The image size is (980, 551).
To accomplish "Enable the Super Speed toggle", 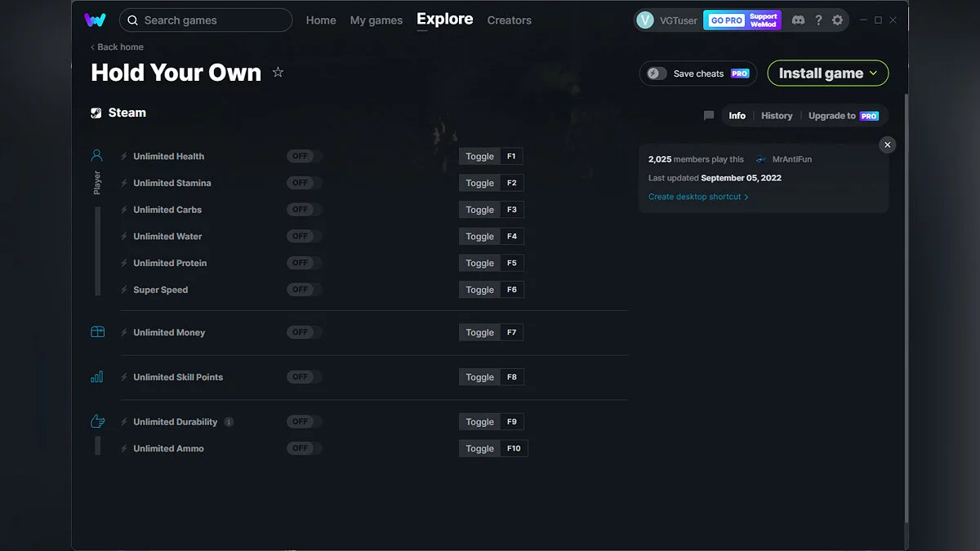I will (x=303, y=289).
